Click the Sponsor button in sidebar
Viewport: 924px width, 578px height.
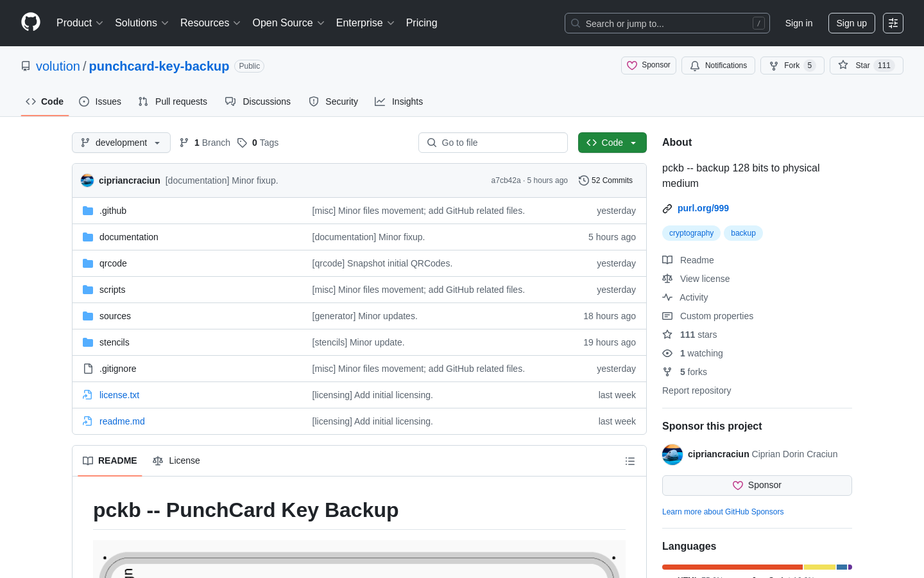(757, 486)
